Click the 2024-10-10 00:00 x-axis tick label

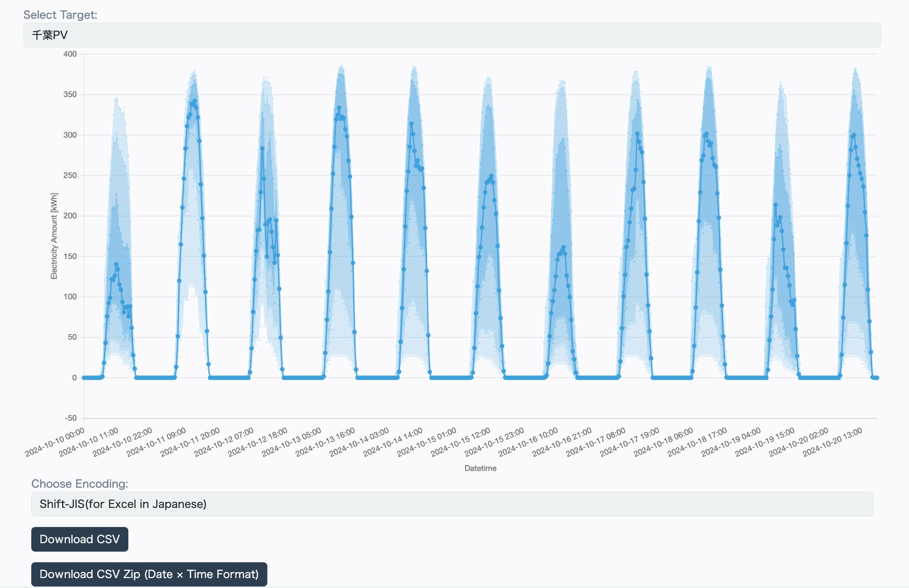click(x=55, y=442)
